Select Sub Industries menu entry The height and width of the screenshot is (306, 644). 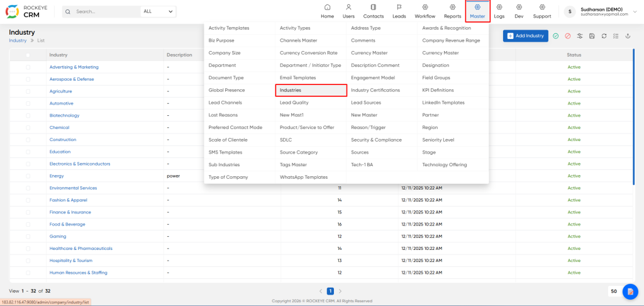pyautogui.click(x=224, y=164)
